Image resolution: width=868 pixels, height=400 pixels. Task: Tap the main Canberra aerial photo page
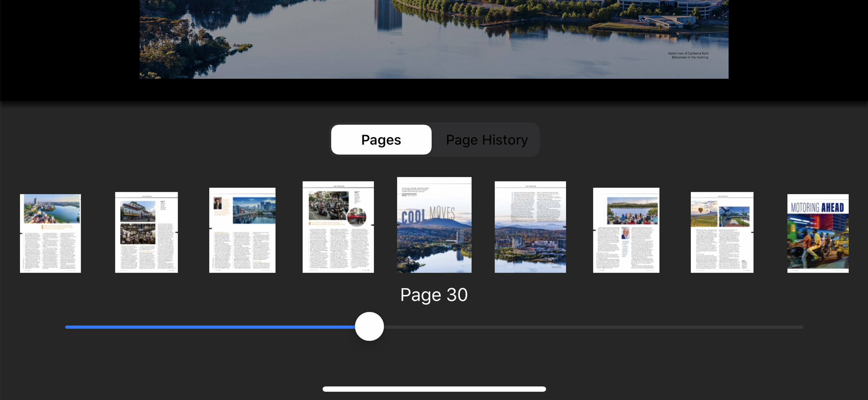pyautogui.click(x=434, y=37)
